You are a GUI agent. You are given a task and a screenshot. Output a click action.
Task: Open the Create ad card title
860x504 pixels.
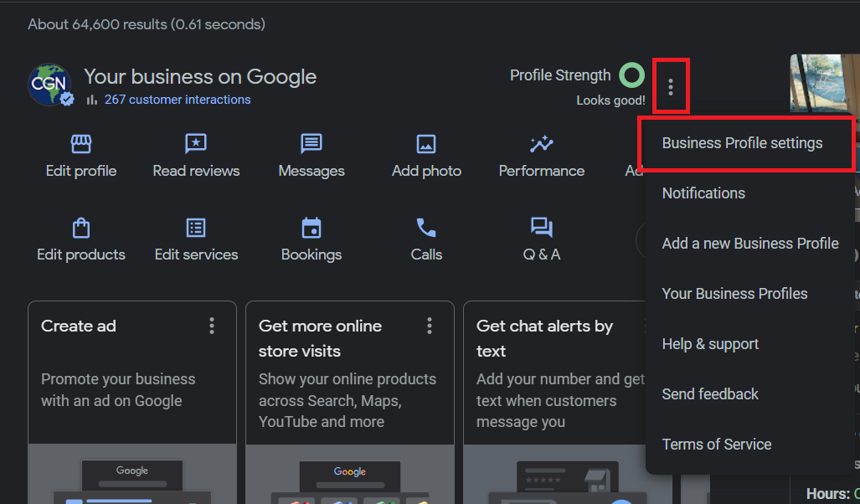pyautogui.click(x=79, y=327)
